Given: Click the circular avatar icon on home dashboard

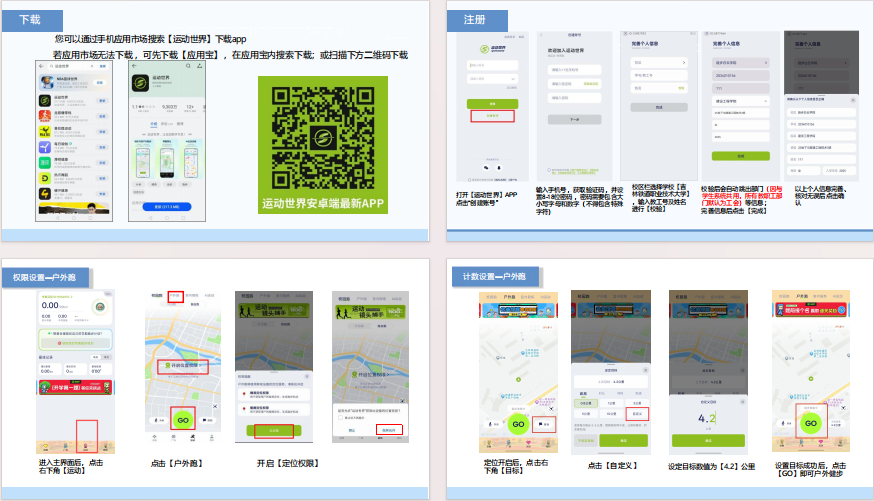Looking at the screenshot, I should (100, 307).
